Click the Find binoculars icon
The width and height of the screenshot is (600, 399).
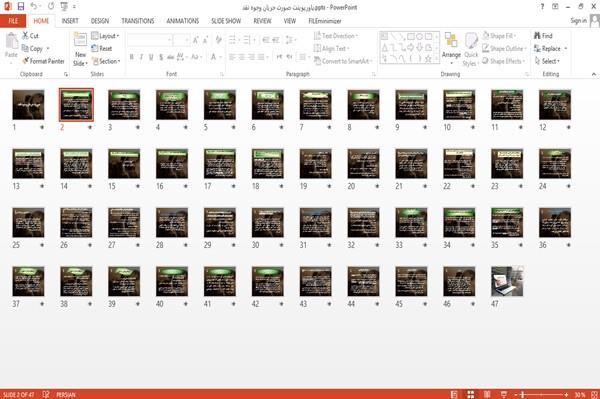538,36
